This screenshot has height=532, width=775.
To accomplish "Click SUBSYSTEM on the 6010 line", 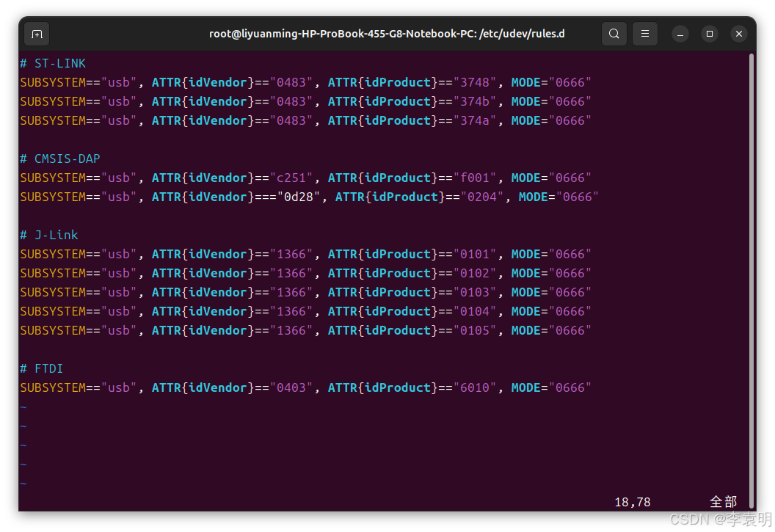I will point(53,387).
